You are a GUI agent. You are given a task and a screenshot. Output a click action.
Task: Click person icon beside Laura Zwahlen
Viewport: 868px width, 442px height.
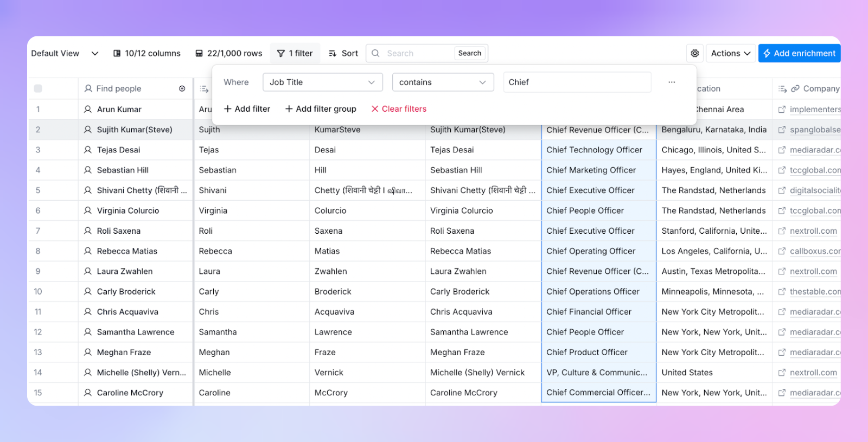(x=88, y=271)
